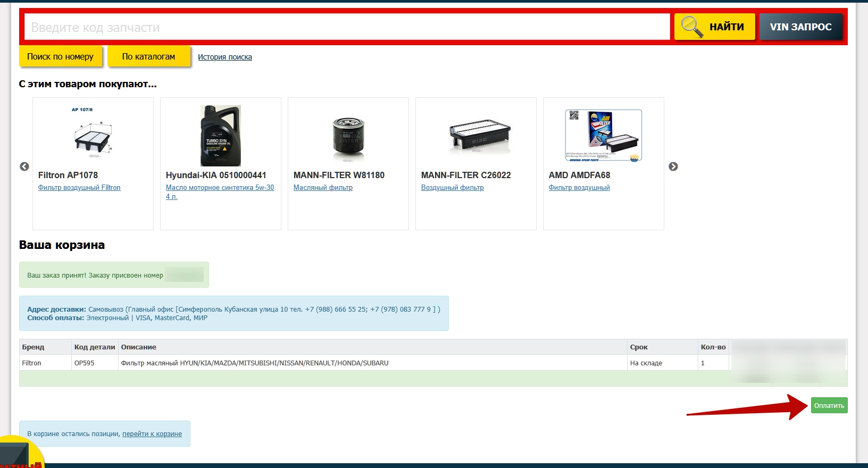Click the Filtron brand cell

[45, 363]
